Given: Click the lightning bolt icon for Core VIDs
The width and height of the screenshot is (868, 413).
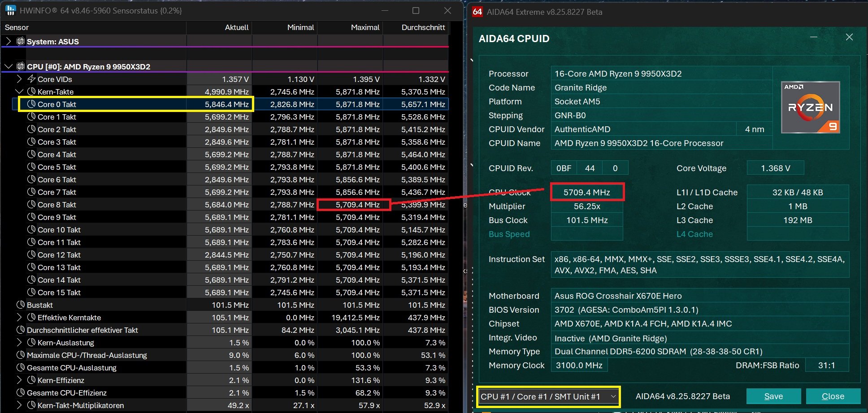Looking at the screenshot, I should coord(31,79).
